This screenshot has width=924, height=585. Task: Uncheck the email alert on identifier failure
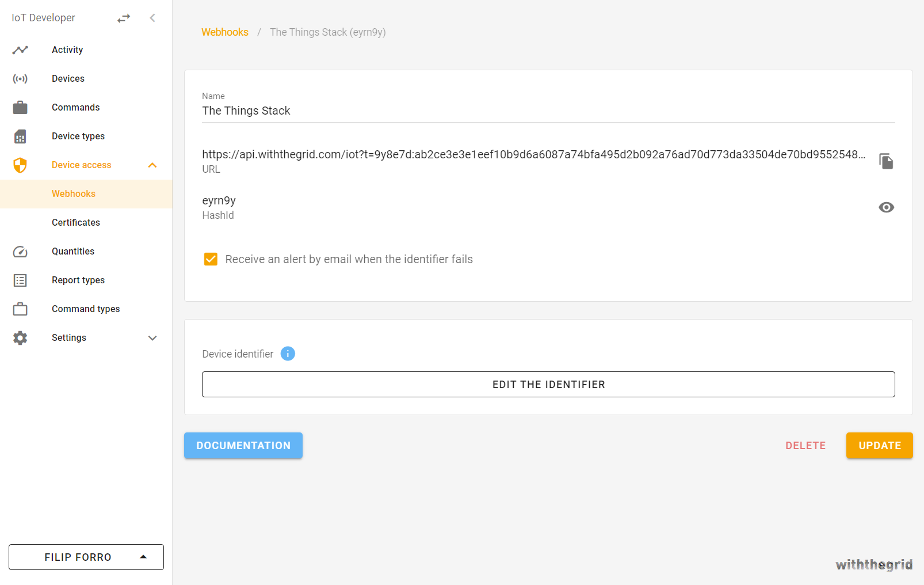[x=211, y=259]
